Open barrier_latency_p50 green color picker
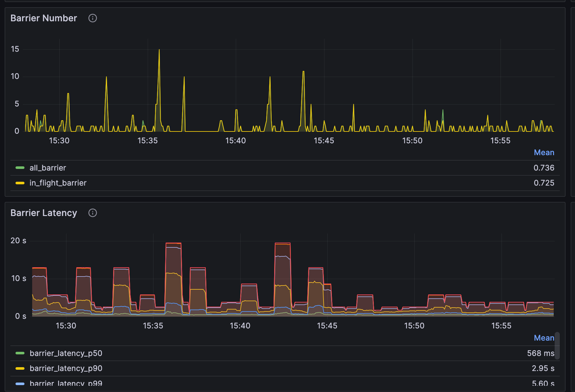The width and height of the screenshot is (575, 392). [x=20, y=353]
